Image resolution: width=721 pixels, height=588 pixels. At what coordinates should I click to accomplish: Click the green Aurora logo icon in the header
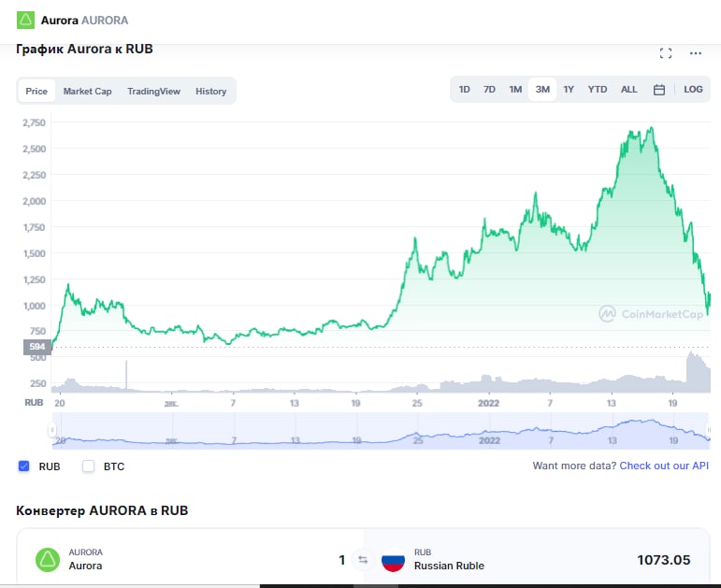[x=26, y=21]
